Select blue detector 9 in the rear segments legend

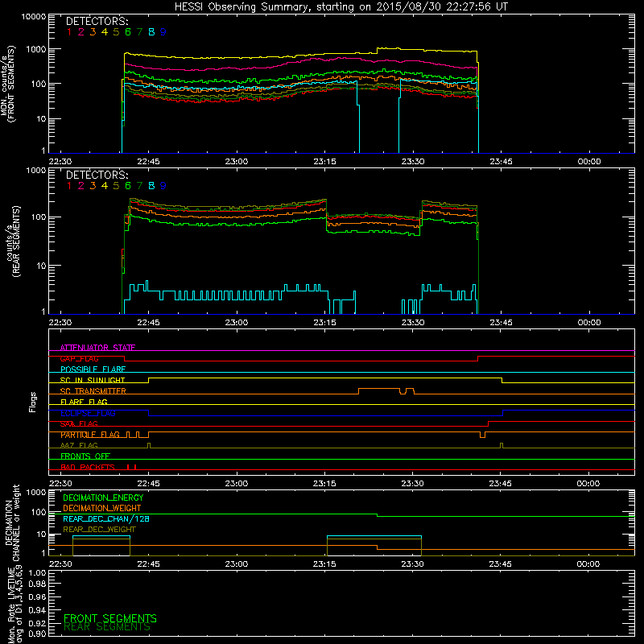click(163, 186)
